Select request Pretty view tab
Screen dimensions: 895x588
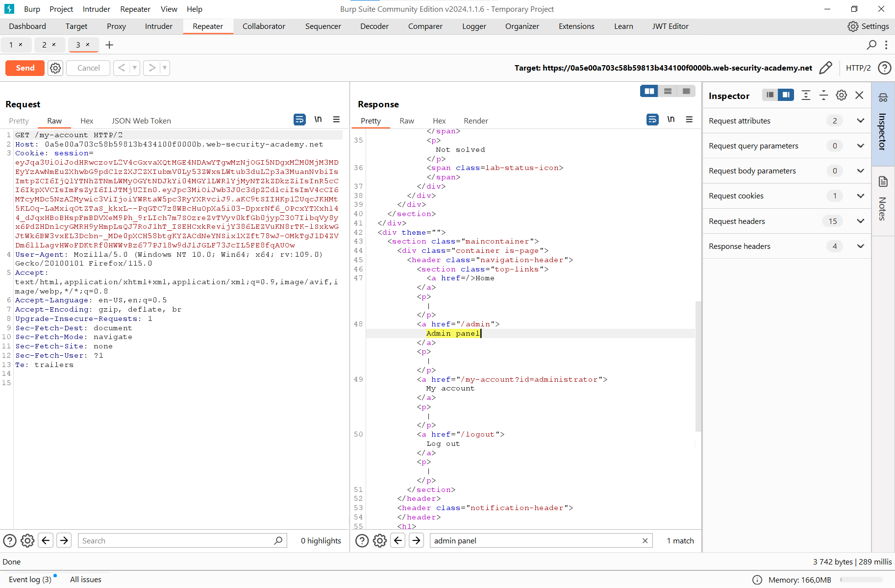pyautogui.click(x=19, y=121)
